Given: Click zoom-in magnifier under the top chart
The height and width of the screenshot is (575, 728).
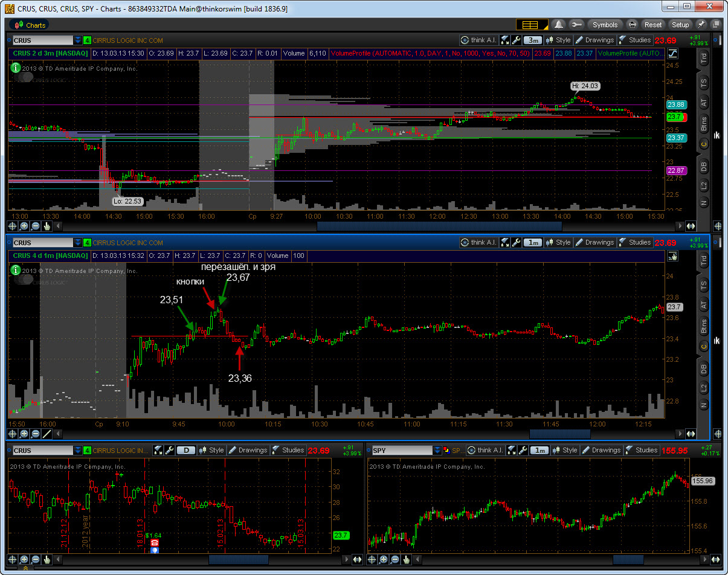Looking at the screenshot, I should [24, 226].
